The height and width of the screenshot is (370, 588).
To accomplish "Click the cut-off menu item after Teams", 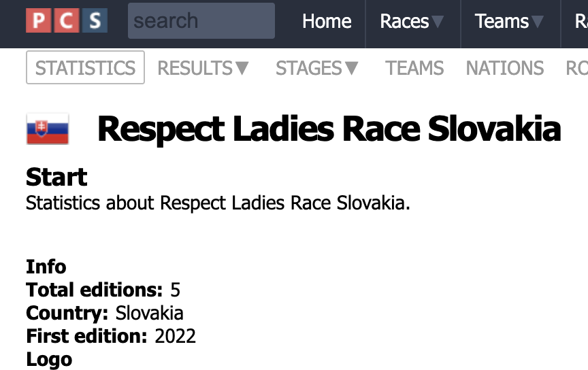I will (x=581, y=21).
